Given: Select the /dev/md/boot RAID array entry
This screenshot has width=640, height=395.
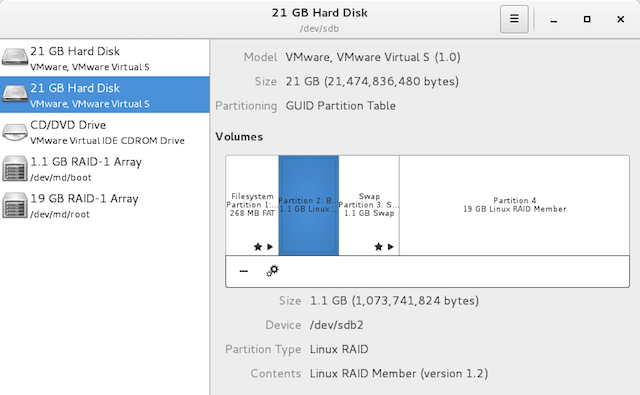Looking at the screenshot, I should click(x=104, y=169).
